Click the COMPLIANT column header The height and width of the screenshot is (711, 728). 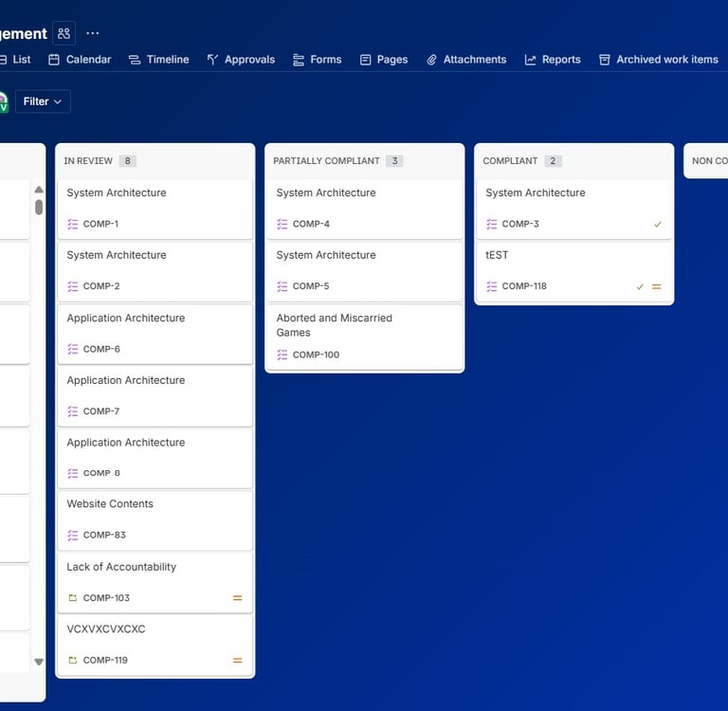510,160
